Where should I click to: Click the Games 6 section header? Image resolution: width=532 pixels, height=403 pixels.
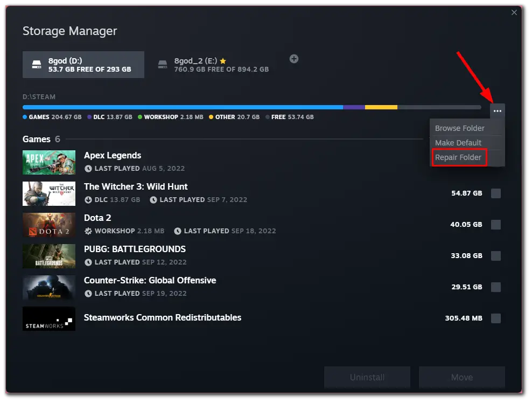[41, 139]
